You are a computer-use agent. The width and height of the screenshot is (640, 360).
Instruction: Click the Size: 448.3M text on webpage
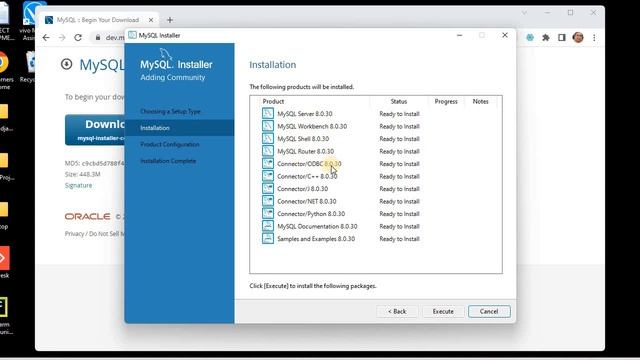pos(82,174)
